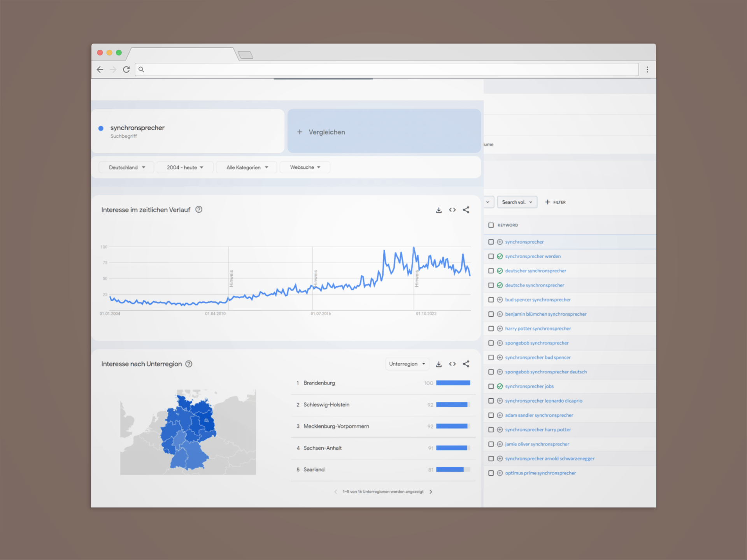Download the Unterregion interest data

coord(438,364)
